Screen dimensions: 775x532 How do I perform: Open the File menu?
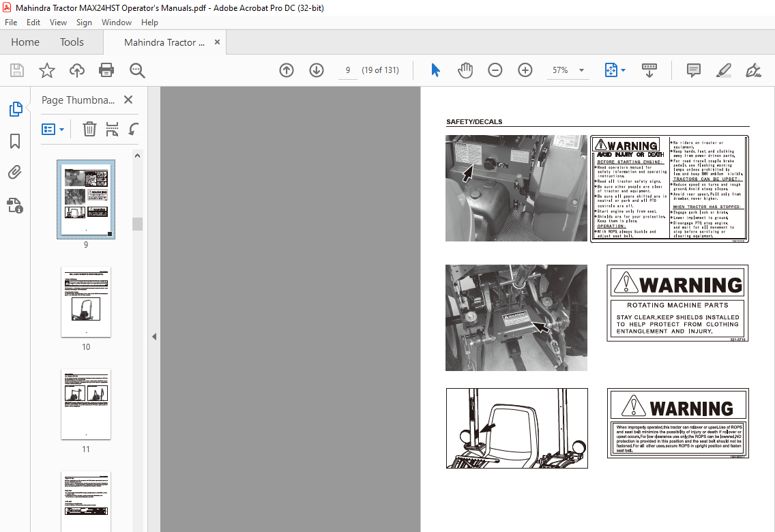click(x=11, y=23)
